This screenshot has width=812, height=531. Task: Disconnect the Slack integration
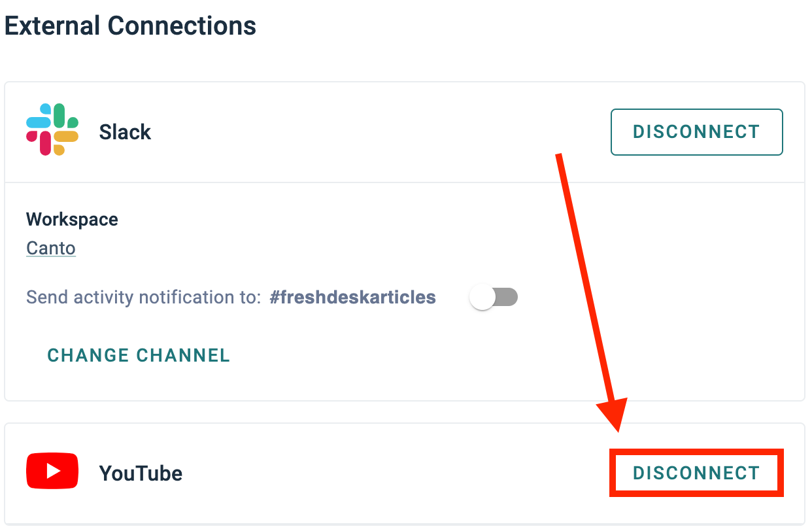click(696, 132)
